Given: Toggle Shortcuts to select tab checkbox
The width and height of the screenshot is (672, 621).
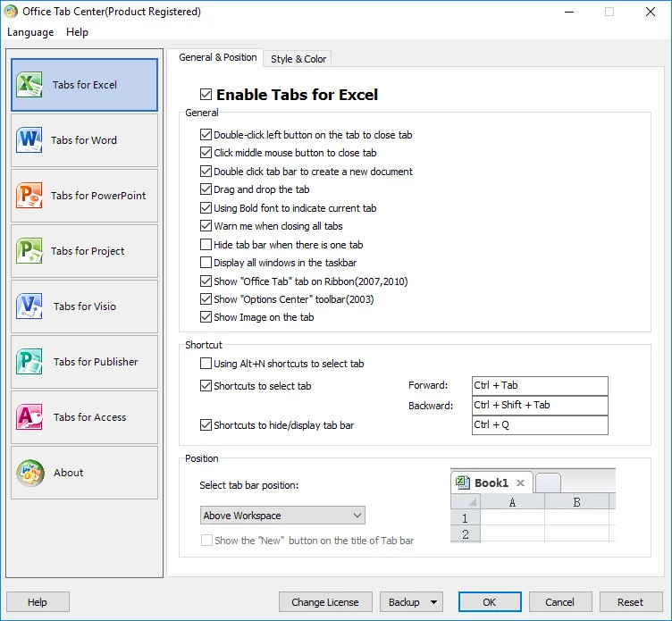Looking at the screenshot, I should click(206, 386).
